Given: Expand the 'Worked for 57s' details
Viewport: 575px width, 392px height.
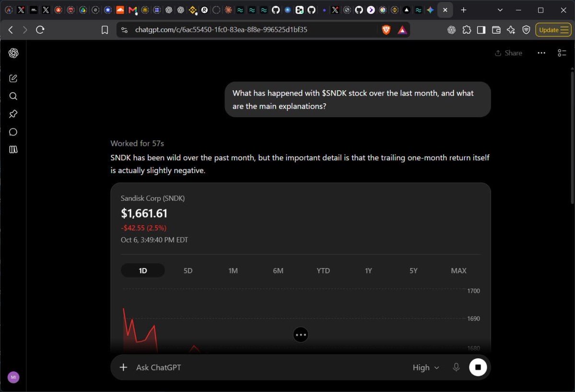Looking at the screenshot, I should pos(137,143).
